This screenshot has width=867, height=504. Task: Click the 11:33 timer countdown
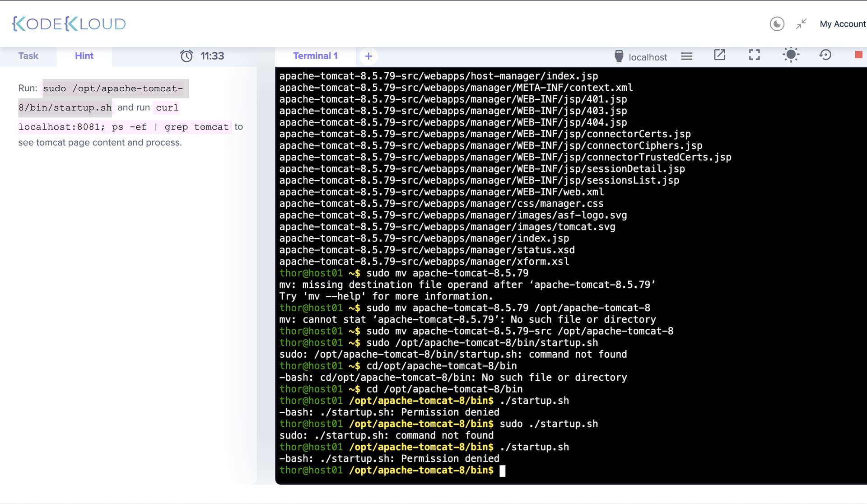pyautogui.click(x=212, y=56)
